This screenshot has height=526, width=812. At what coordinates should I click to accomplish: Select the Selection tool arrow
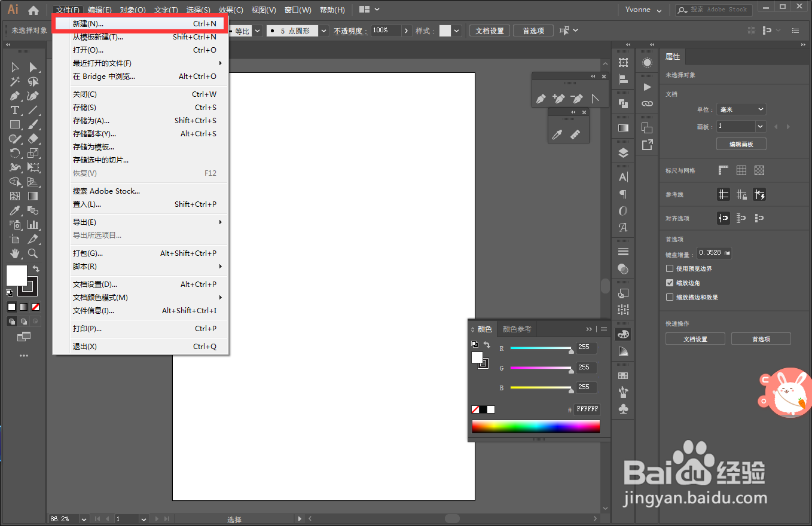click(x=15, y=67)
